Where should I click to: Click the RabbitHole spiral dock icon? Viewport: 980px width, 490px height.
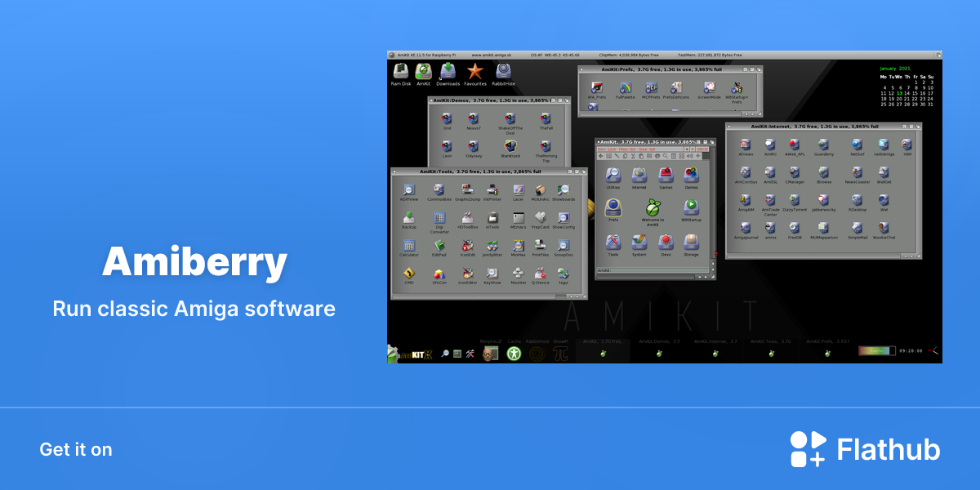tap(537, 353)
